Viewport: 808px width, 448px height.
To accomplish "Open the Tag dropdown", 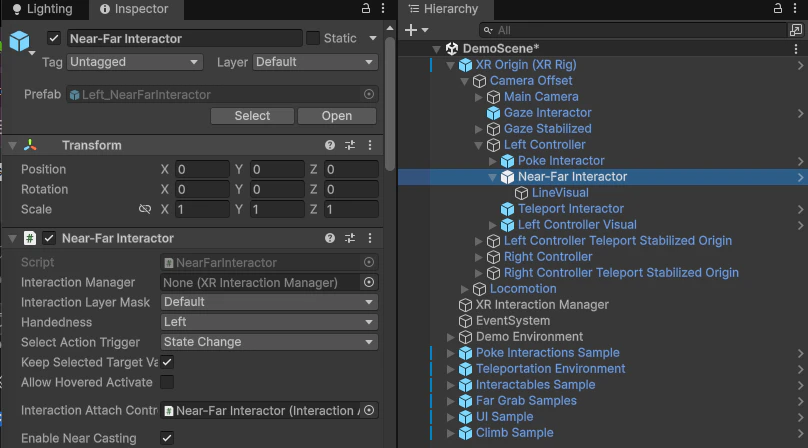I will tap(134, 62).
